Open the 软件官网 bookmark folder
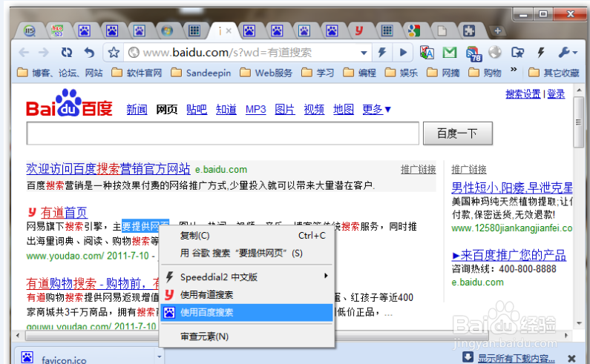The height and width of the screenshot is (364, 590). coord(137,73)
